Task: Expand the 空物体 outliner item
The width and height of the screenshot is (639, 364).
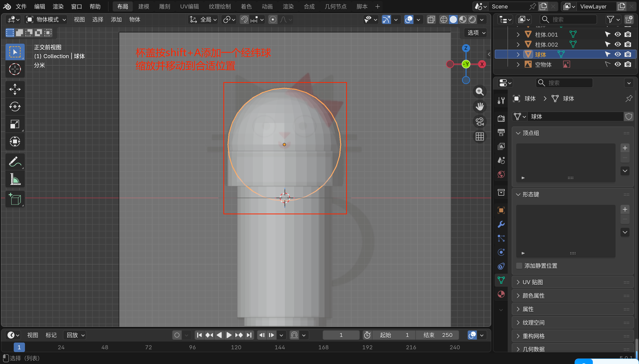Action: [518, 65]
